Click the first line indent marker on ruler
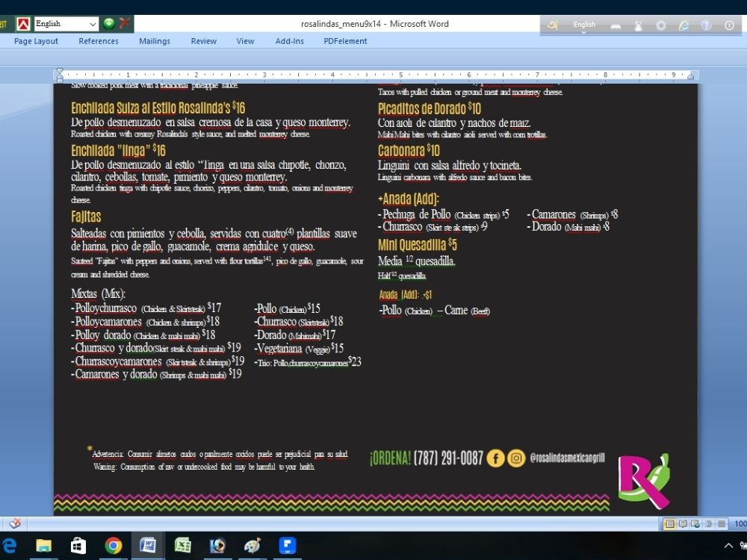This screenshot has width=747, height=560. [x=60, y=71]
